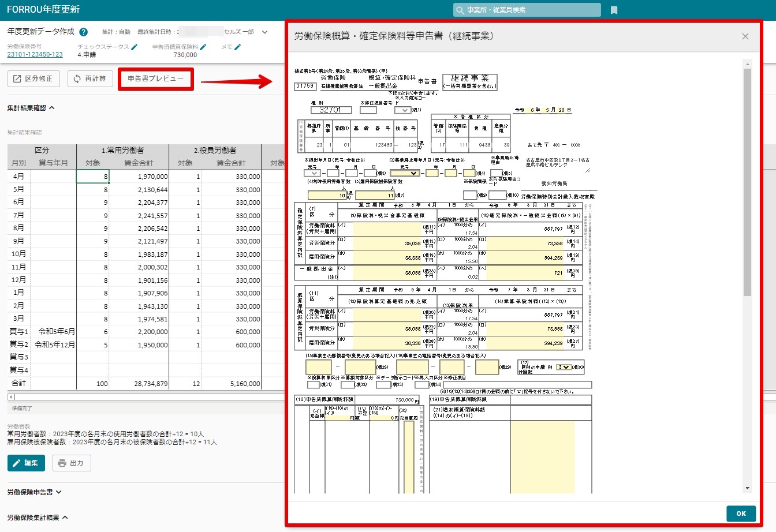This screenshot has width=776, height=532.
Task: Focus the 事業所・従業員検索 search box
Action: tap(527, 10)
